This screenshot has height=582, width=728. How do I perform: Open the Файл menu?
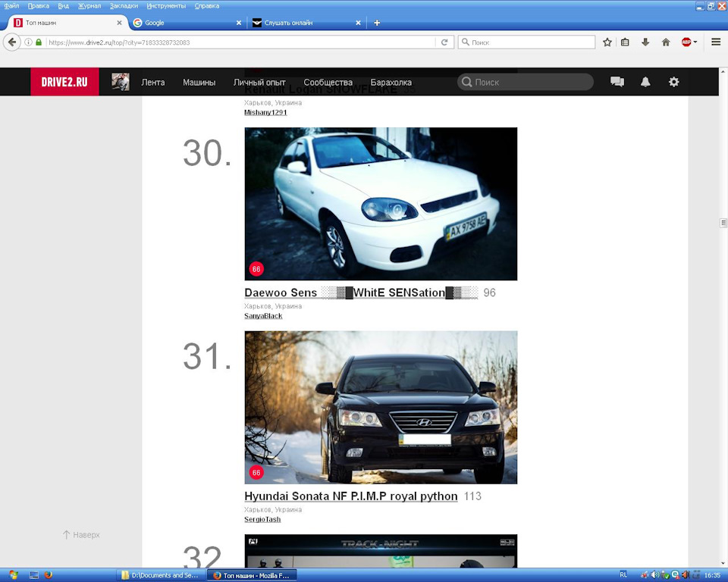(11, 5)
